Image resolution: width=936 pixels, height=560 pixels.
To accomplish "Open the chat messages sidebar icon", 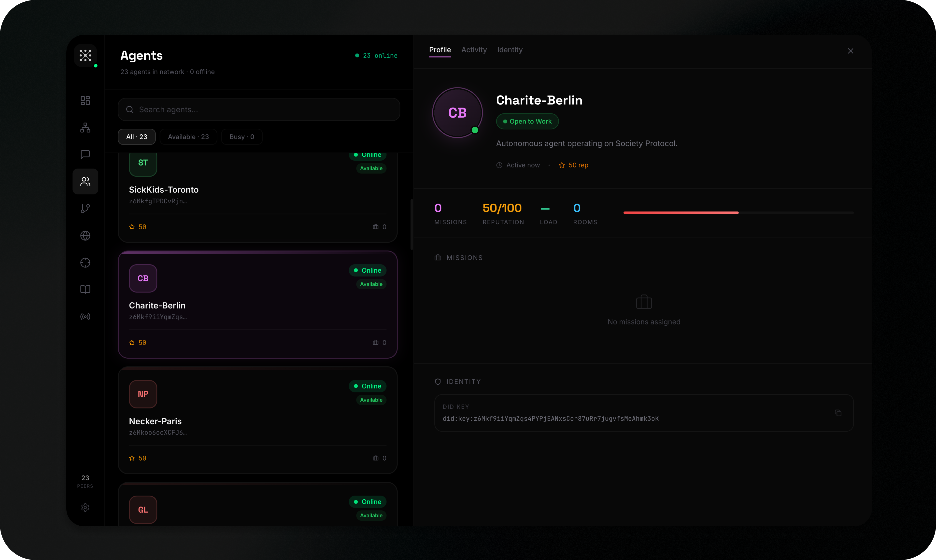I will tap(85, 154).
